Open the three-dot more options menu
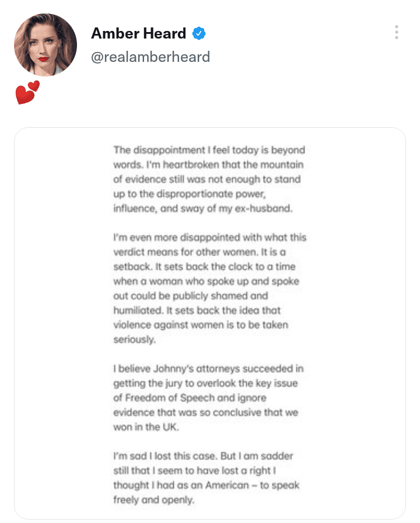This screenshot has height=523, width=420. (396, 33)
